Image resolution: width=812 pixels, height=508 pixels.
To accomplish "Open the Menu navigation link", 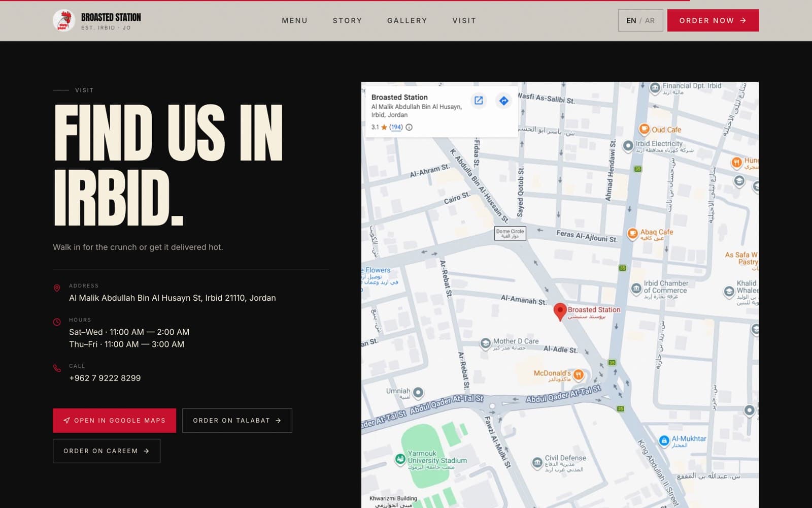I will coord(295,21).
